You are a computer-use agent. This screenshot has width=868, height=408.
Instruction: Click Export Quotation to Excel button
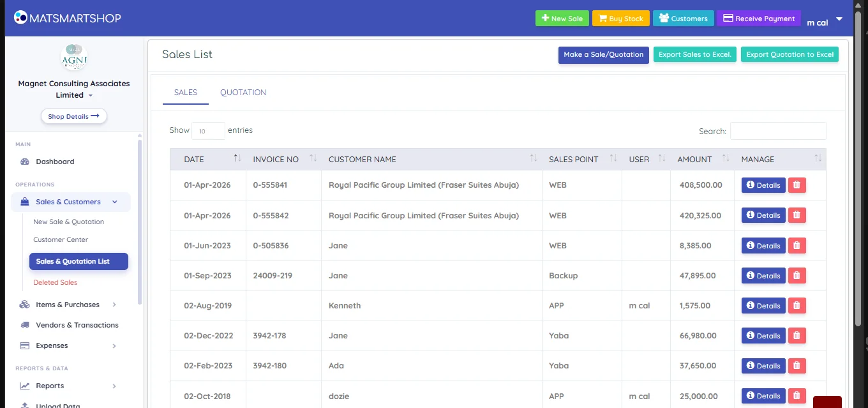tap(790, 55)
